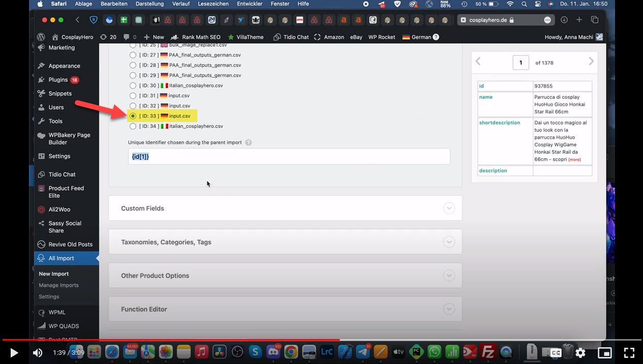Open WPML sidebar item
This screenshot has height=364, width=643.
coord(57,312)
